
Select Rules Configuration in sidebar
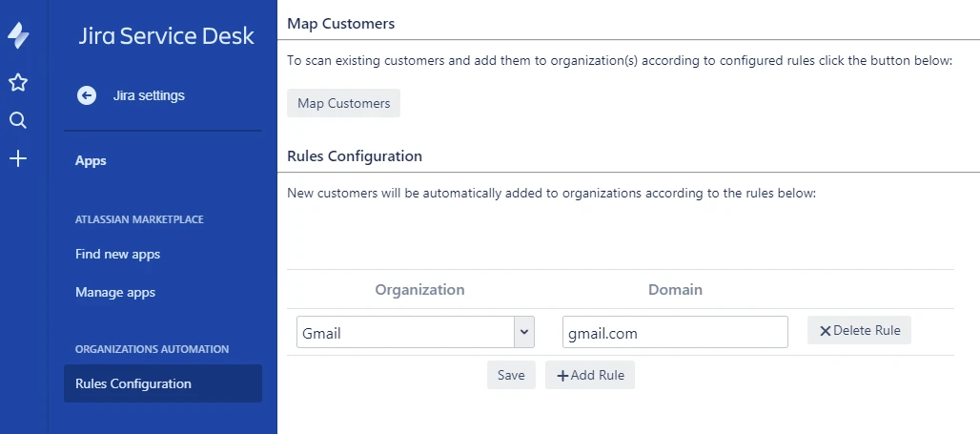[162, 383]
